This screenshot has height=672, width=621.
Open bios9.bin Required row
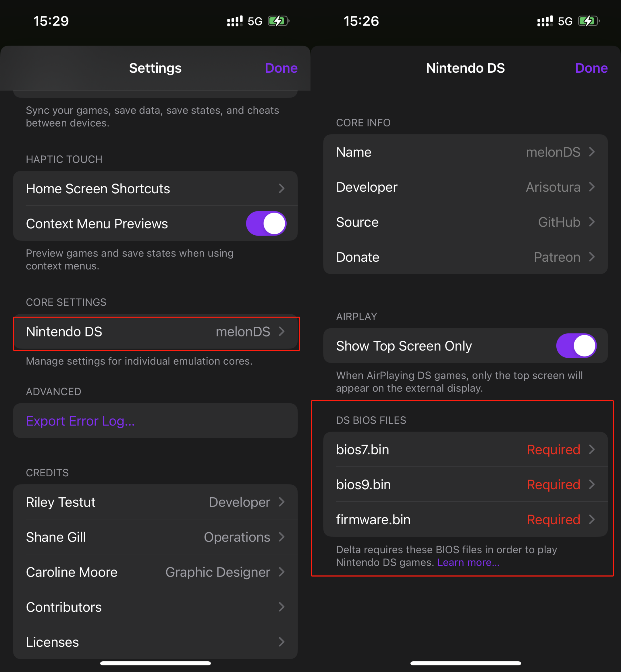[x=465, y=485]
